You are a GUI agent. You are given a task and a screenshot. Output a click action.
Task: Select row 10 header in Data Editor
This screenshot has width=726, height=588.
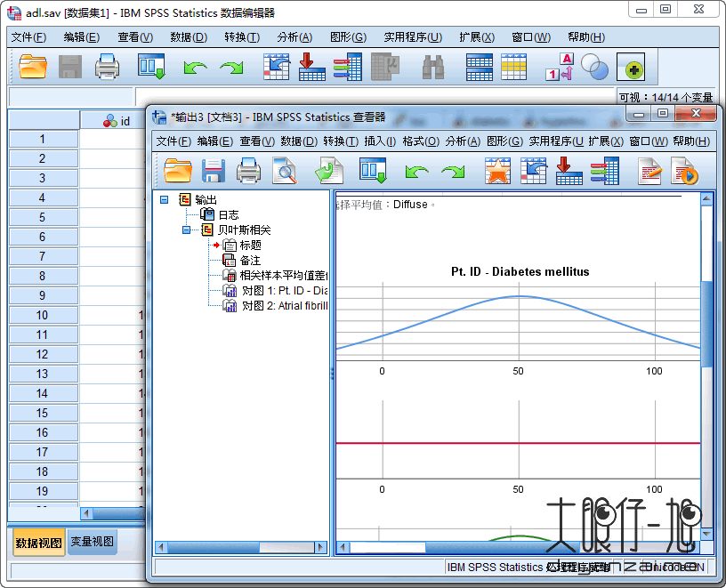[43, 315]
